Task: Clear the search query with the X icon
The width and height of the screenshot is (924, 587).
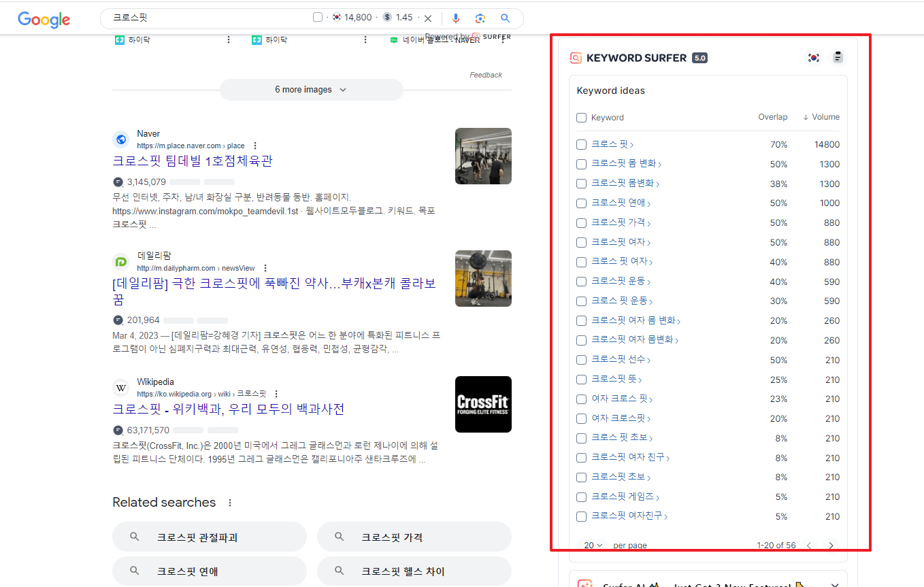Action: [427, 18]
